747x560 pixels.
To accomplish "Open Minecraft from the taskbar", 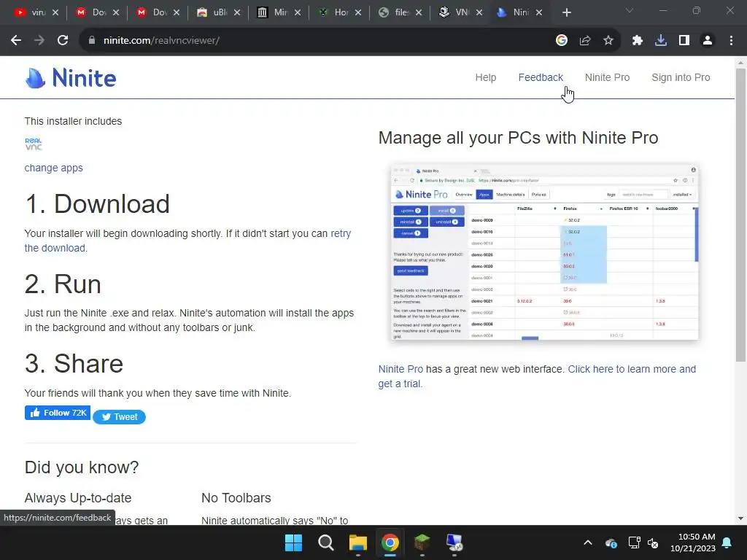I will click(x=422, y=542).
